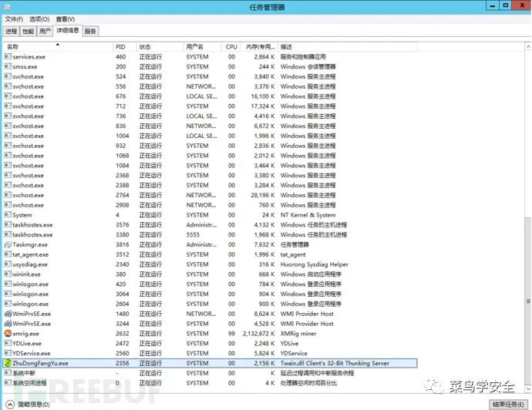The height and width of the screenshot is (410, 532).
Task: Select the Taskmgr.exe process name
Action: [x=30, y=245]
